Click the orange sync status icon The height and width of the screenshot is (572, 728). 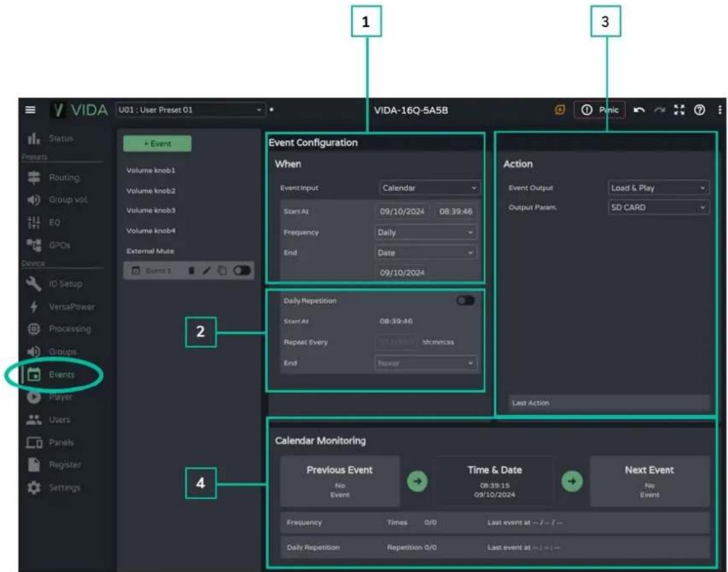[x=560, y=110]
